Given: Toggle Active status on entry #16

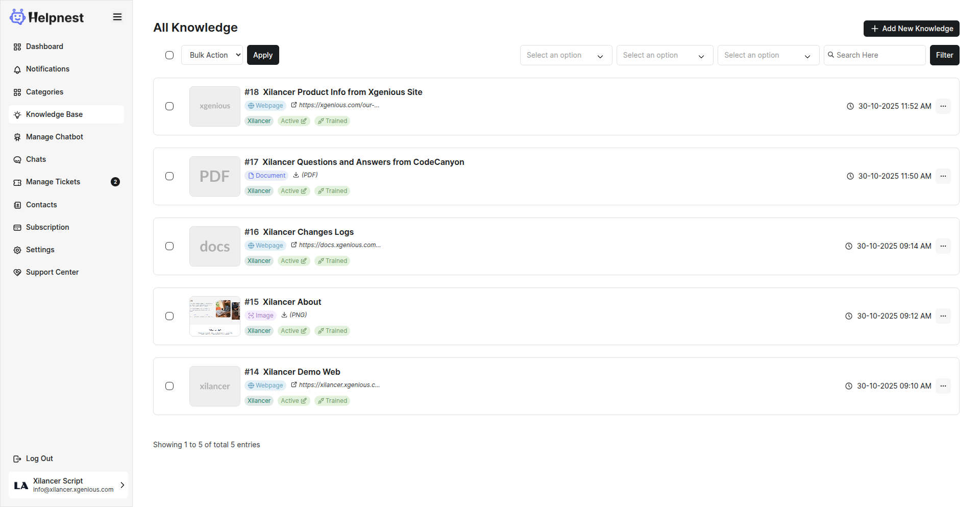Looking at the screenshot, I should click(294, 261).
